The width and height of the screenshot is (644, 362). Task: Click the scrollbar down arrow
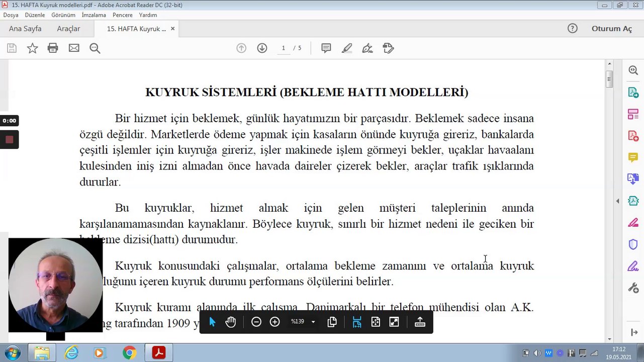(609, 339)
